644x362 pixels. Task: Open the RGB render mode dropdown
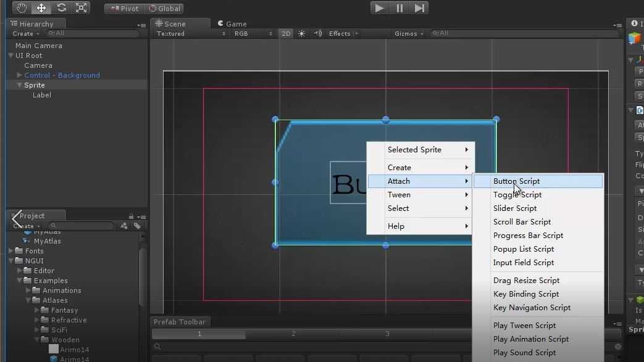(x=253, y=34)
